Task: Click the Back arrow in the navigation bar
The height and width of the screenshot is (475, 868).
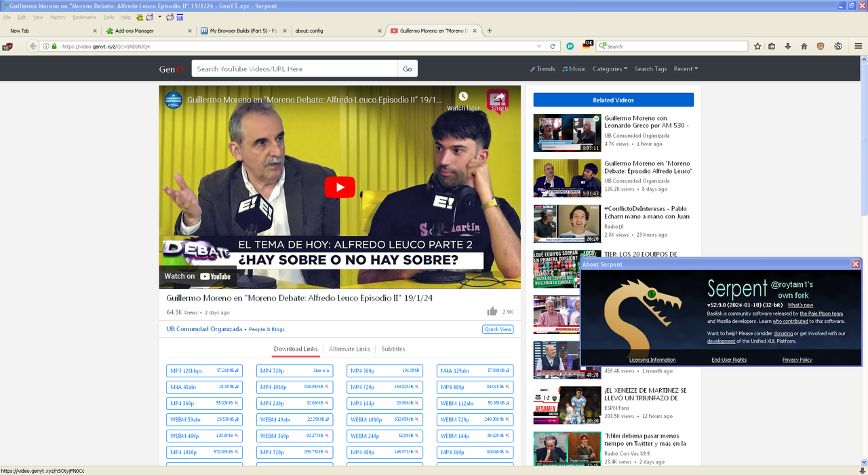Action: [33, 46]
